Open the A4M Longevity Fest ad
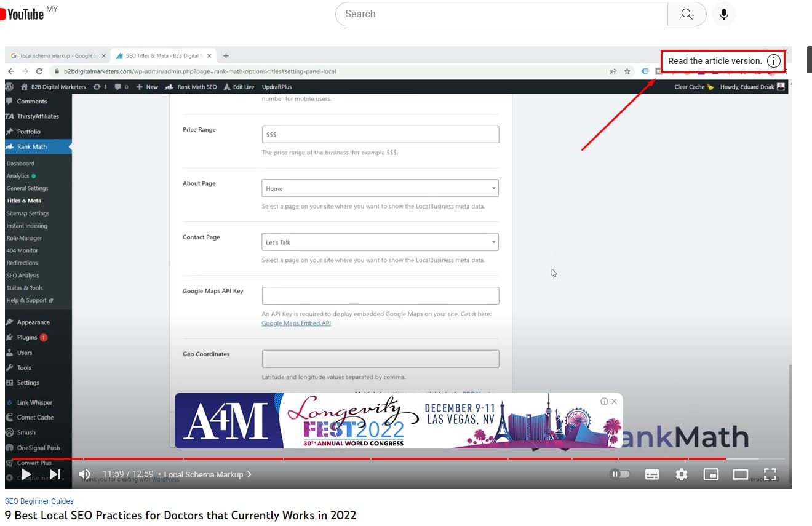 (398, 421)
